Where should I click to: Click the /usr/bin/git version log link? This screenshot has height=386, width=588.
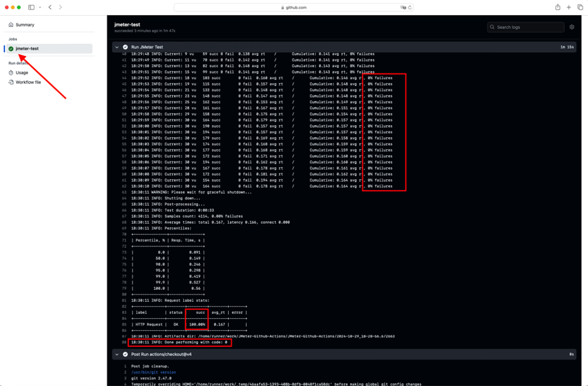(153, 372)
